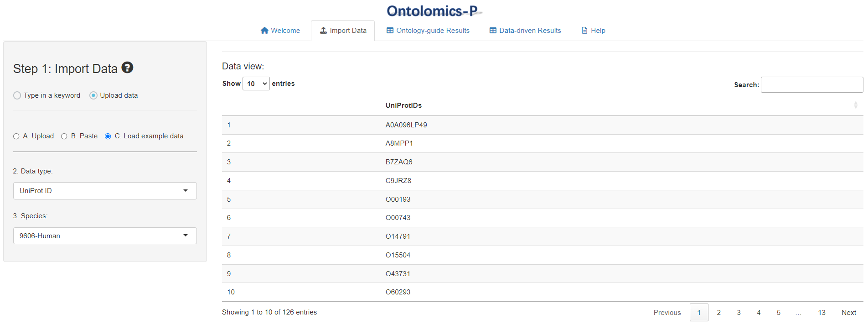868x325 pixels.
Task: Switch to Ontology-guide Results tab
Action: pyautogui.click(x=428, y=31)
